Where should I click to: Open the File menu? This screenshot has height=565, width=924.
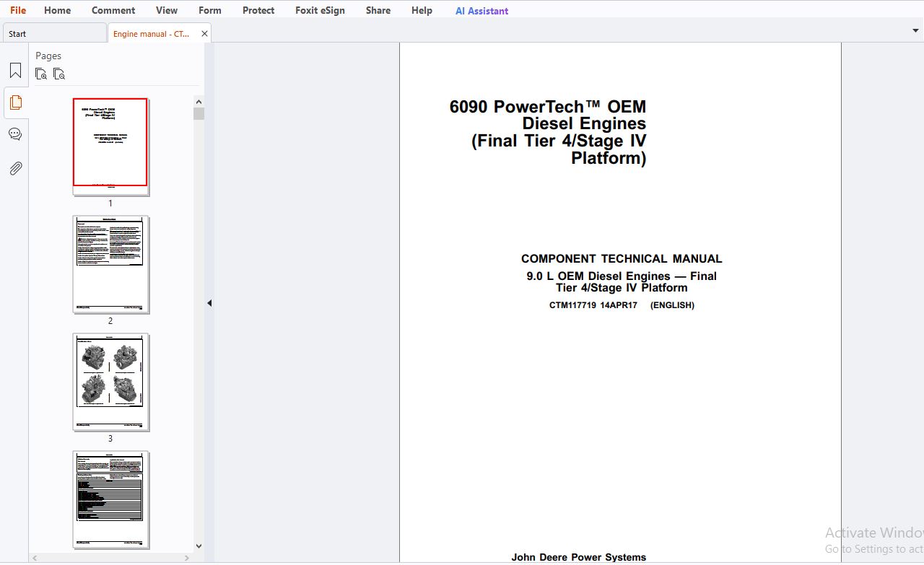pos(18,10)
